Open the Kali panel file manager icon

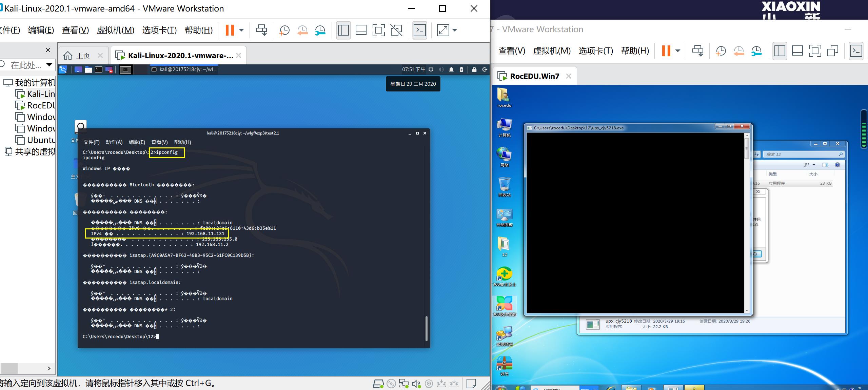[x=88, y=69]
